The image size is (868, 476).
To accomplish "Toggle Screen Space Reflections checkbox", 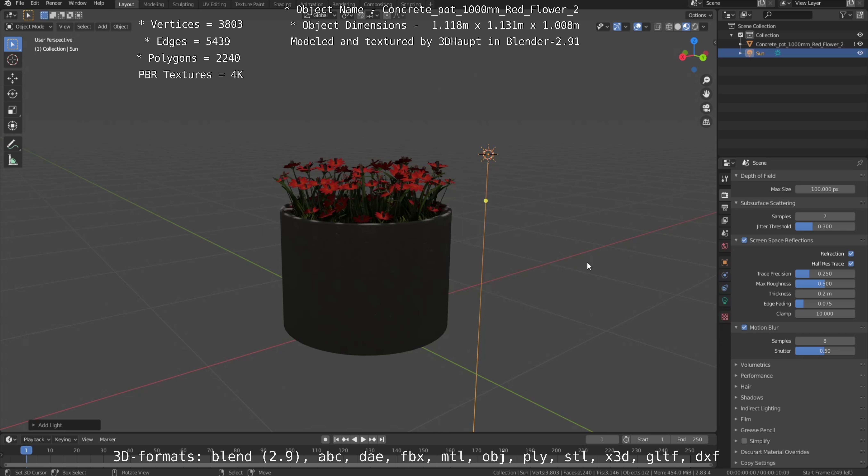I will coord(744,240).
